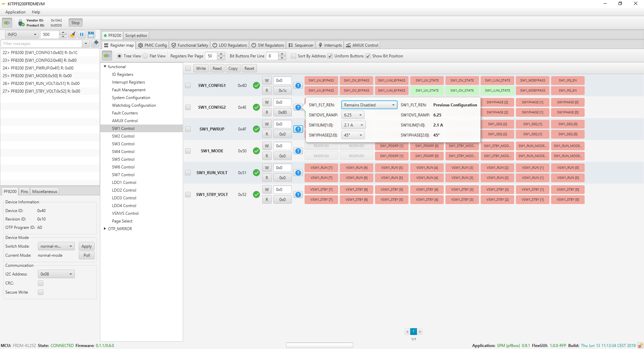
Task: Select the Flat View radio button
Action: click(146, 56)
